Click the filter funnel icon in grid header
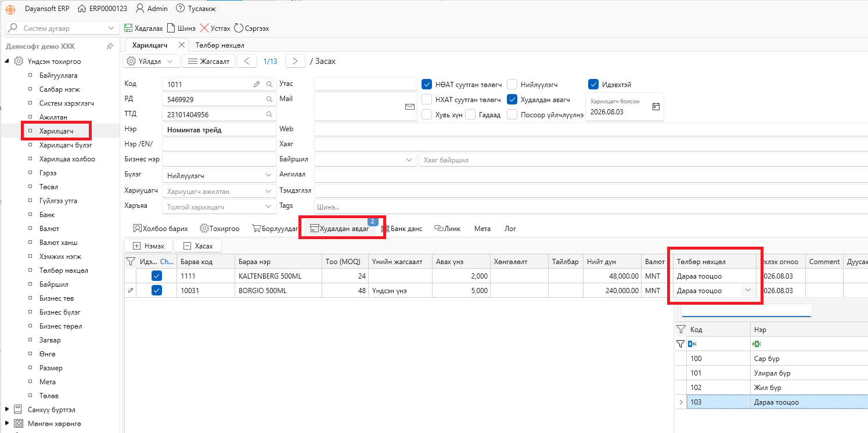 click(131, 262)
